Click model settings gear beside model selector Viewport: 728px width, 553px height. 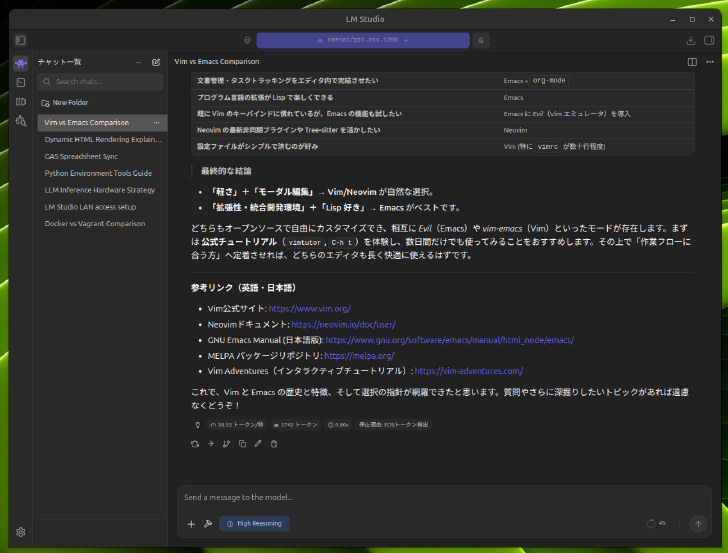coord(247,40)
